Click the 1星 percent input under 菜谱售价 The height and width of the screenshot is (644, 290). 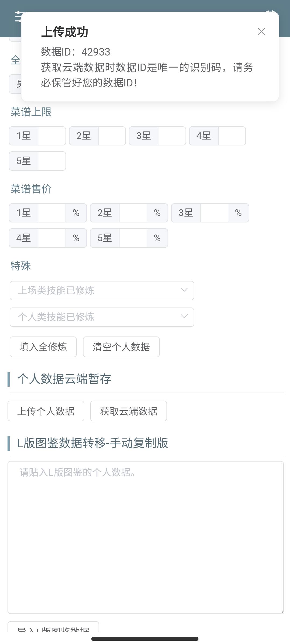(52, 213)
